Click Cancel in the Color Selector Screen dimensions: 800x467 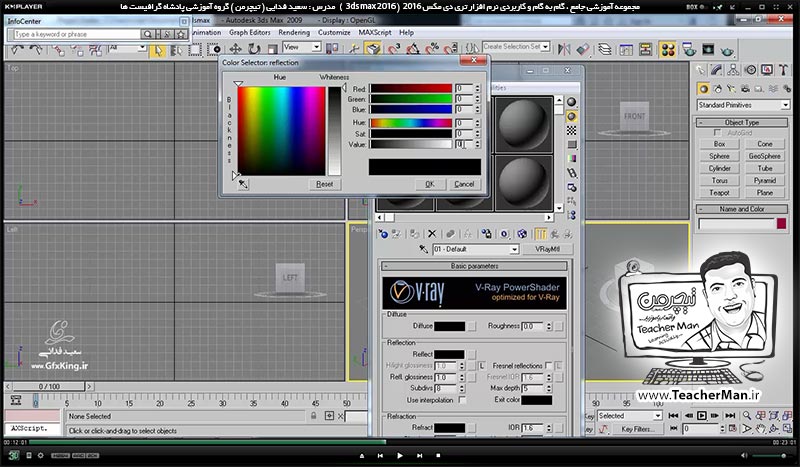coord(464,184)
